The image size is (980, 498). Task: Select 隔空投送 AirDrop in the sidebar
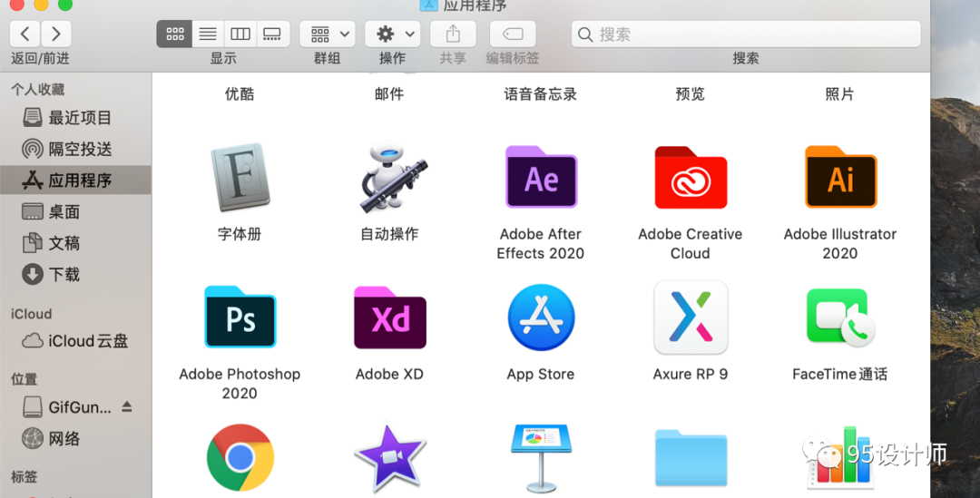pos(75,149)
